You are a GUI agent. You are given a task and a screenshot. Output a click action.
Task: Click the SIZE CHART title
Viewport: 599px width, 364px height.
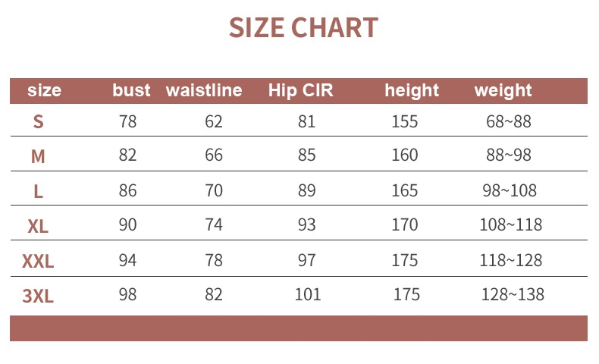pos(303,28)
